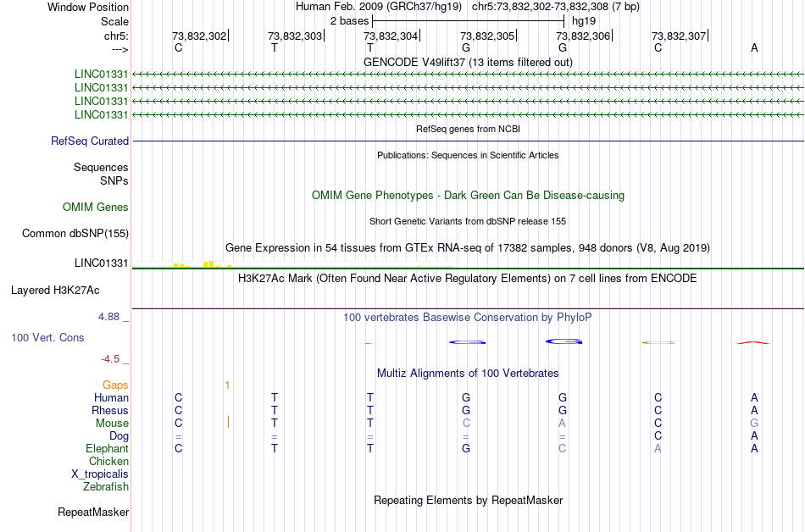
Task: Click the Layered H3K27Ac track label
Action: click(55, 291)
